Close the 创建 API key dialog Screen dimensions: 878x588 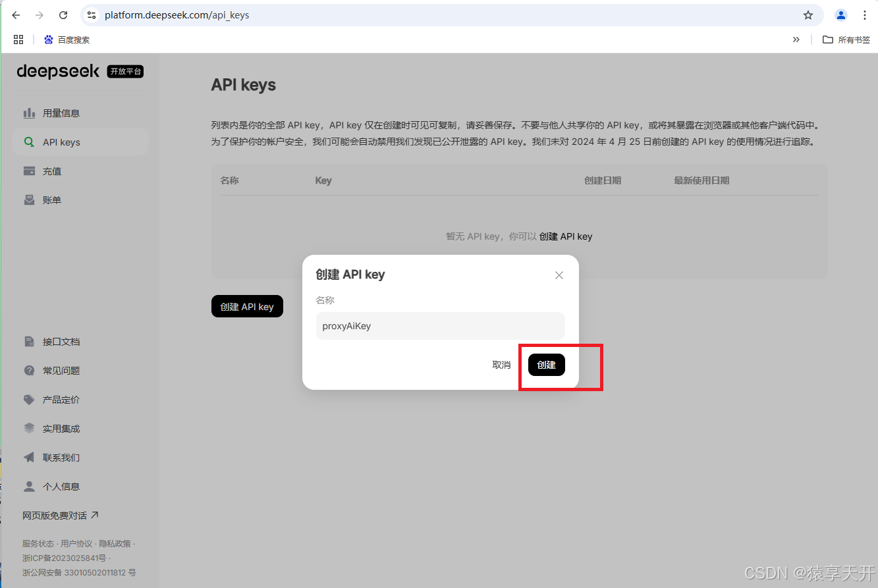(559, 275)
